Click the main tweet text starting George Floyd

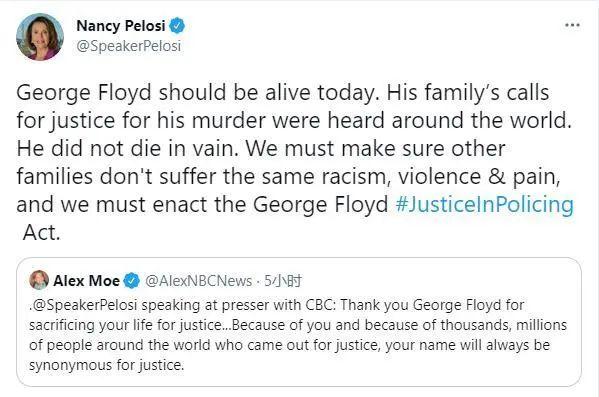pyautogui.click(x=295, y=162)
